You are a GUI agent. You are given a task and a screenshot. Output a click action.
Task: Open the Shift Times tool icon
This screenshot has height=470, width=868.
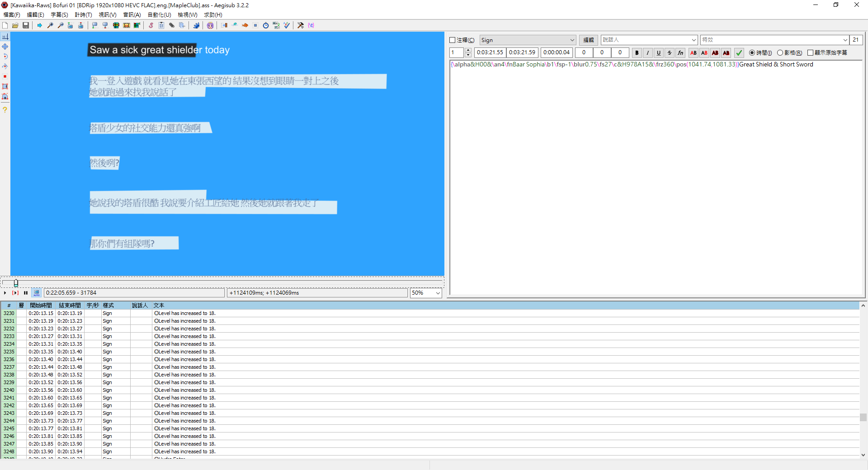pos(224,25)
